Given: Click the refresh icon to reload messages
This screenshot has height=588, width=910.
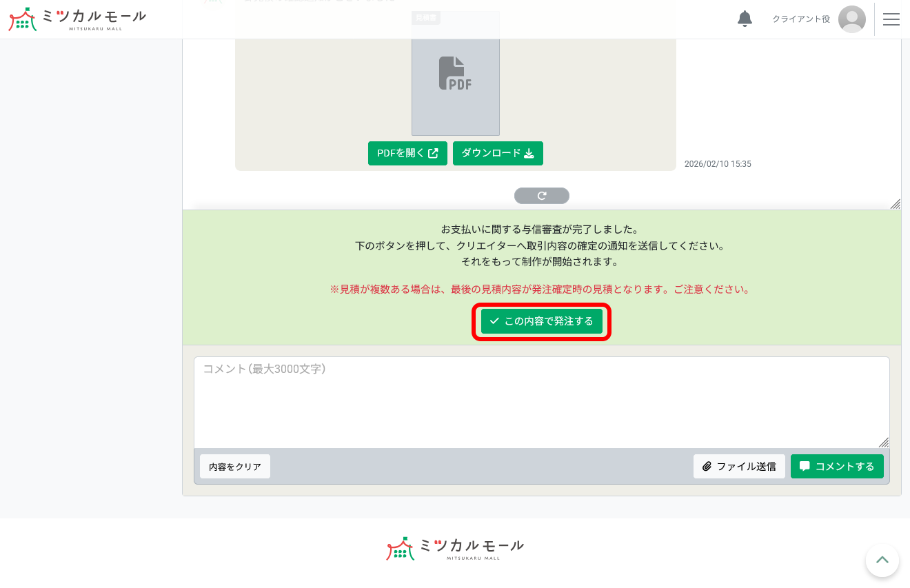Looking at the screenshot, I should (x=541, y=195).
